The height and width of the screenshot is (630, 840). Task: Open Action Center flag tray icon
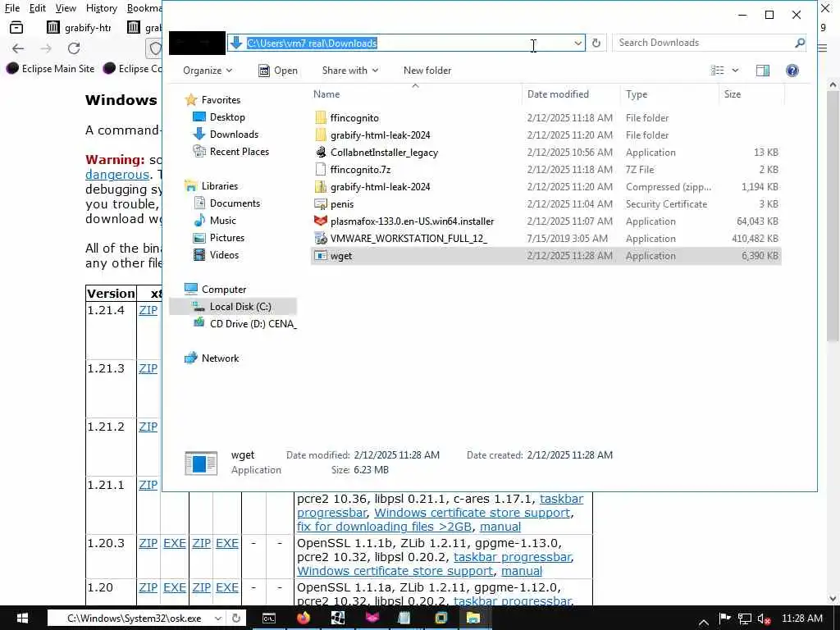(x=724, y=619)
